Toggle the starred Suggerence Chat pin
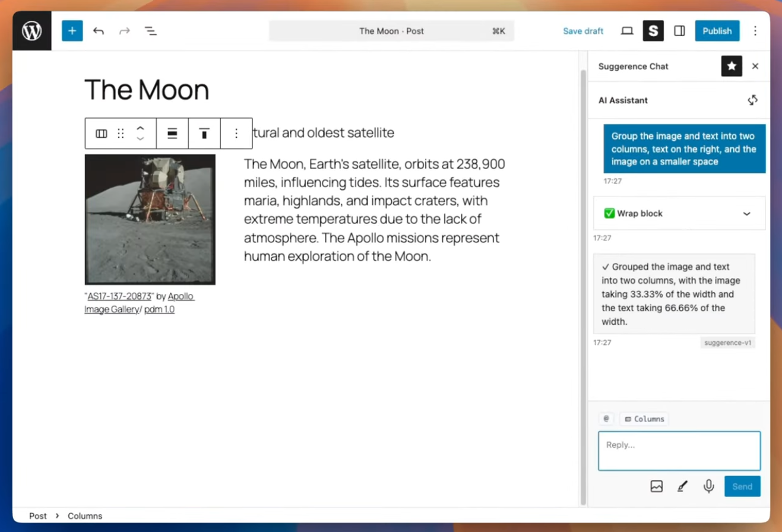 732,66
